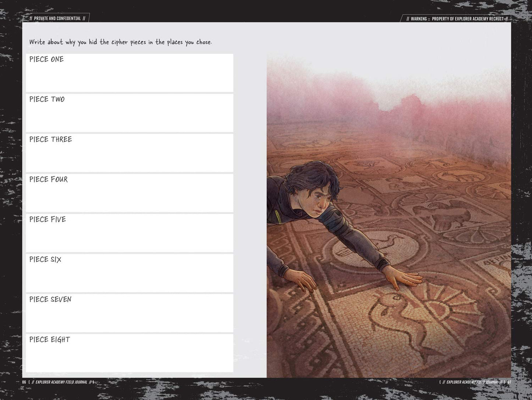Viewport: 532px width, 400px height.
Task: Click the page 86 footer label
Action: tap(58, 382)
